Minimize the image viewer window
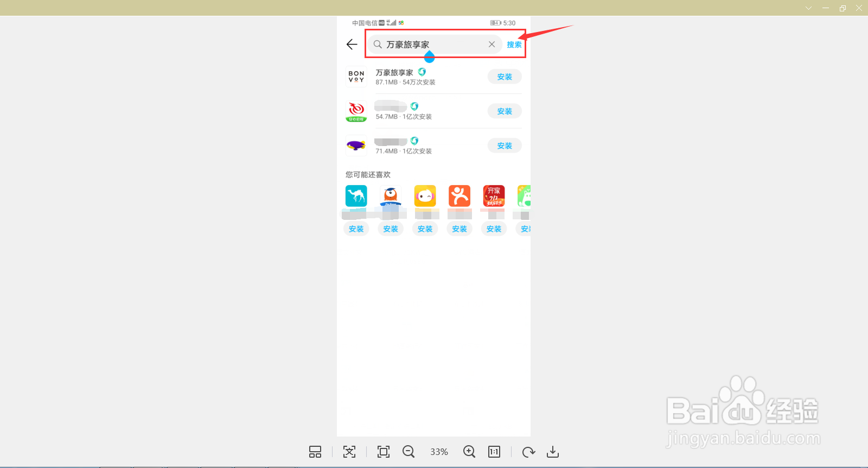Viewport: 868px width, 468px height. [826, 8]
